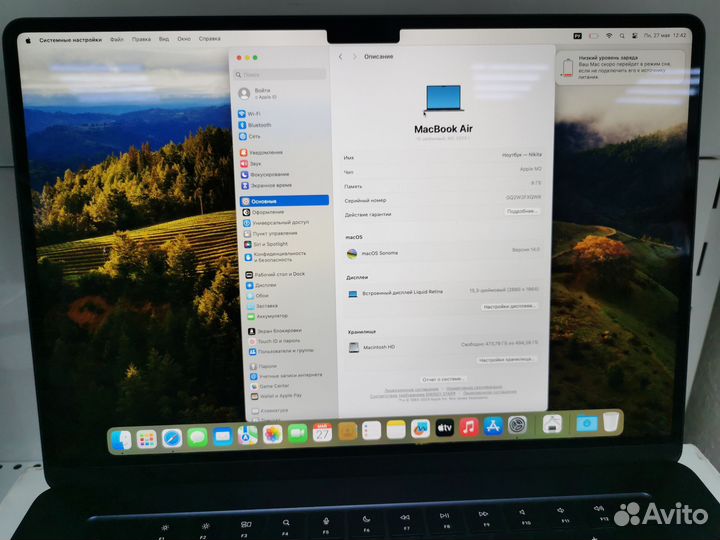Open Safari from the Dock

(x=172, y=439)
